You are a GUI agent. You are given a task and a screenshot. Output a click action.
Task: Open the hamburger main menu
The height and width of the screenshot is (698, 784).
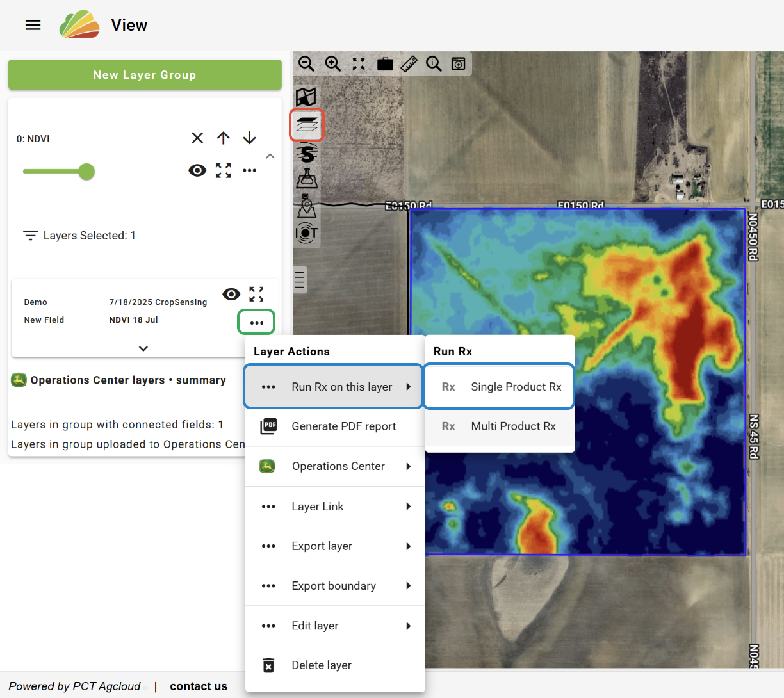point(33,25)
